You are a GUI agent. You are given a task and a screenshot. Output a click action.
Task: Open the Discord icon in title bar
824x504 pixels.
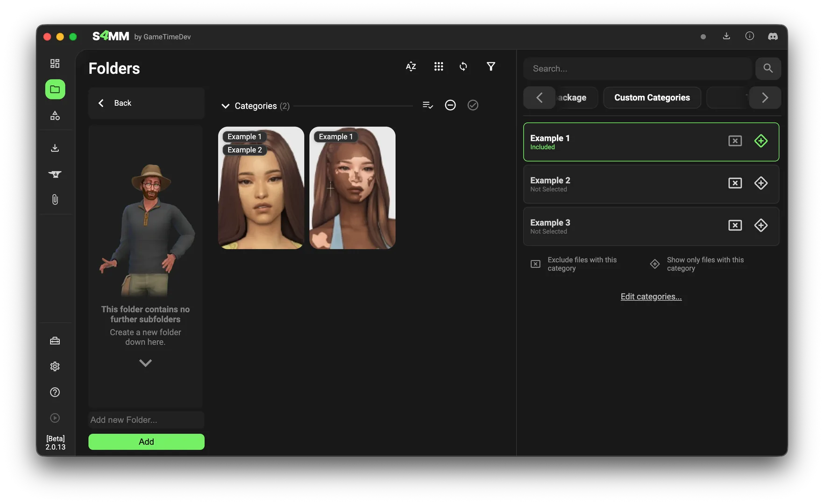click(773, 36)
